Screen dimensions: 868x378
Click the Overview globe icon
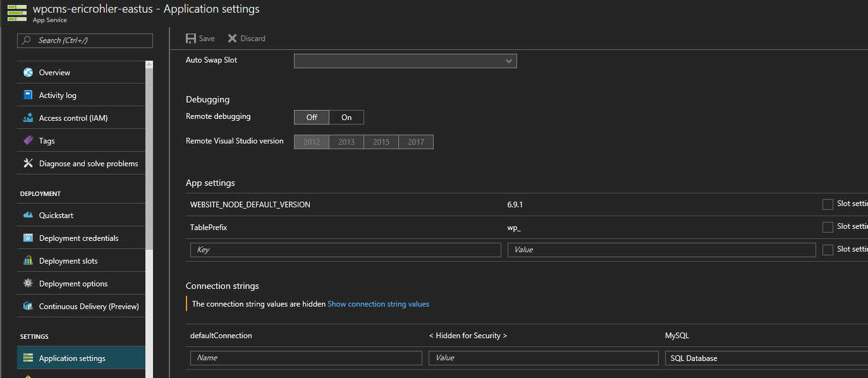point(28,73)
